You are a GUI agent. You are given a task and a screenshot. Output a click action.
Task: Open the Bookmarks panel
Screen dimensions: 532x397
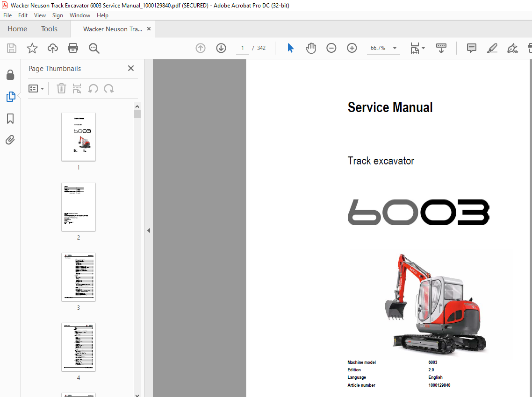click(10, 119)
